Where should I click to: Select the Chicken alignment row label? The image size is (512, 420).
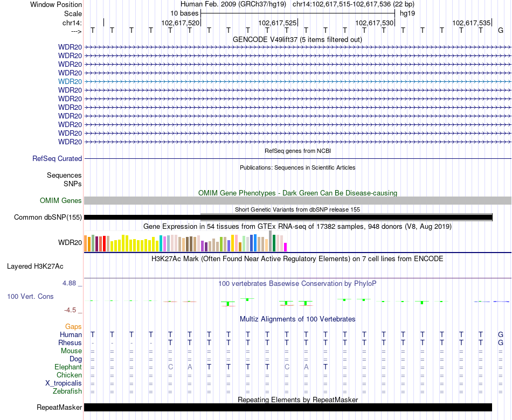coord(69,375)
